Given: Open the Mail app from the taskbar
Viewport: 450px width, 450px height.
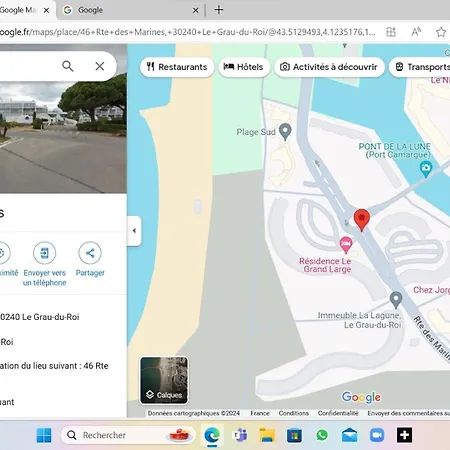Looking at the screenshot, I should tap(349, 435).
